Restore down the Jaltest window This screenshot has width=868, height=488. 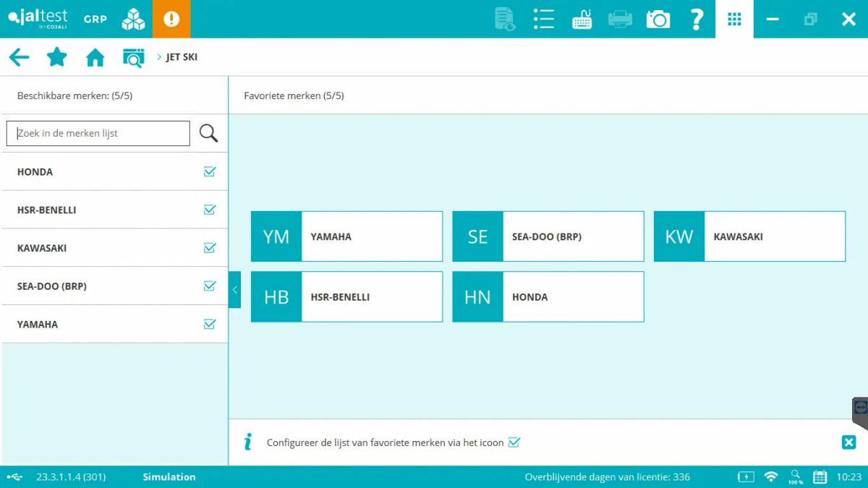[811, 19]
